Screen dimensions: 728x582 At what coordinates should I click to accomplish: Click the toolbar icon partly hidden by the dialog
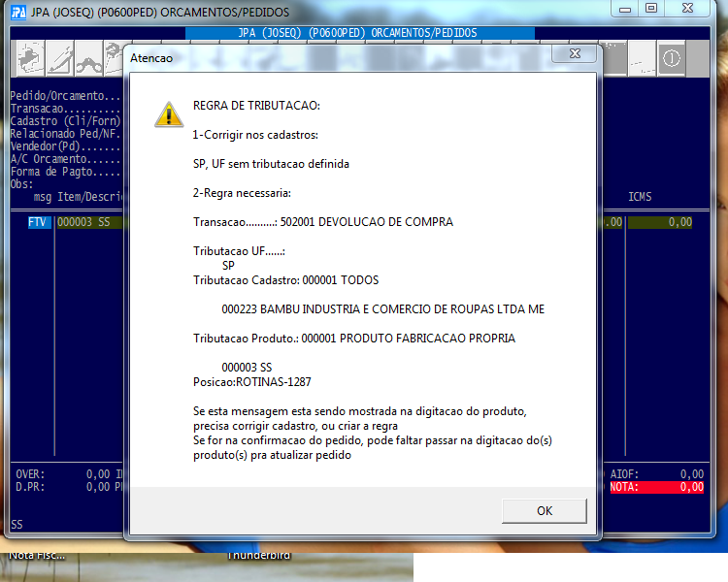point(116,59)
